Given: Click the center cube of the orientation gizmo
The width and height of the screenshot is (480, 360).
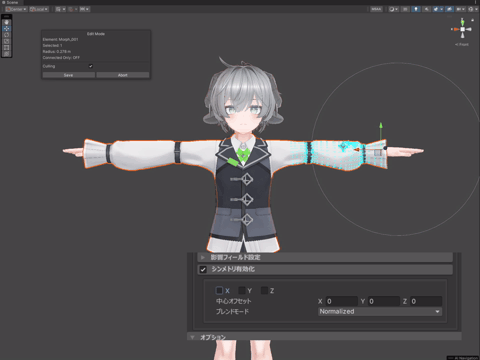Looking at the screenshot, I should pos(463,29).
